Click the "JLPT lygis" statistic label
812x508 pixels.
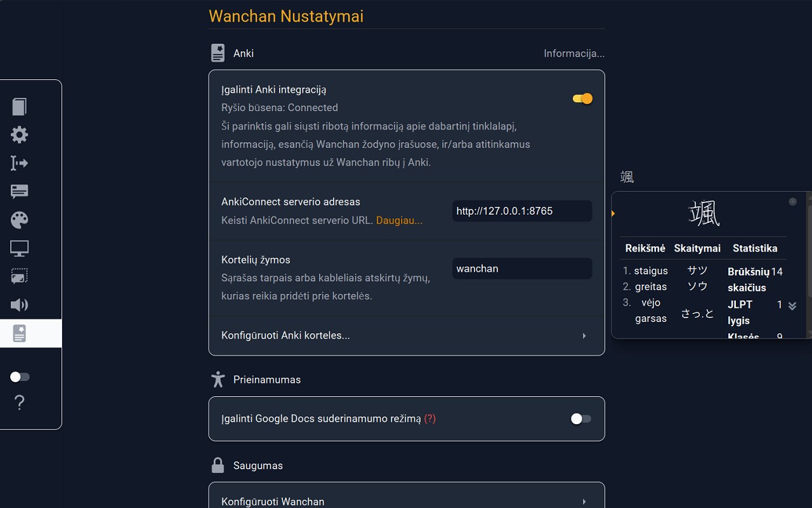click(x=740, y=312)
